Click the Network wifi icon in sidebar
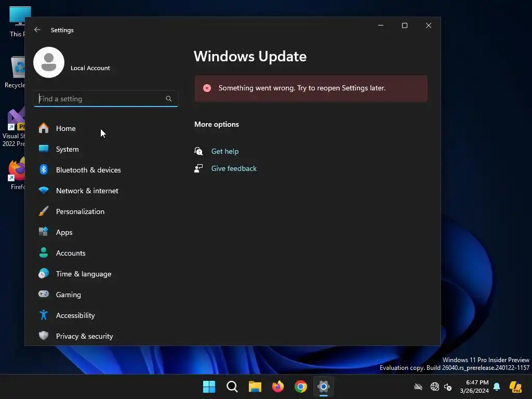Image resolution: width=532 pixels, height=399 pixels. tap(44, 190)
